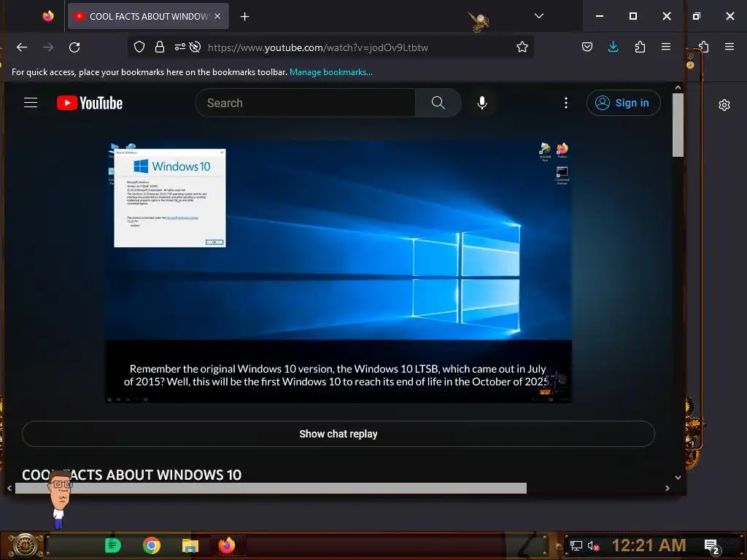Viewport: 747px width, 560px height.
Task: Open the Firefox application menu
Action: pos(666,47)
